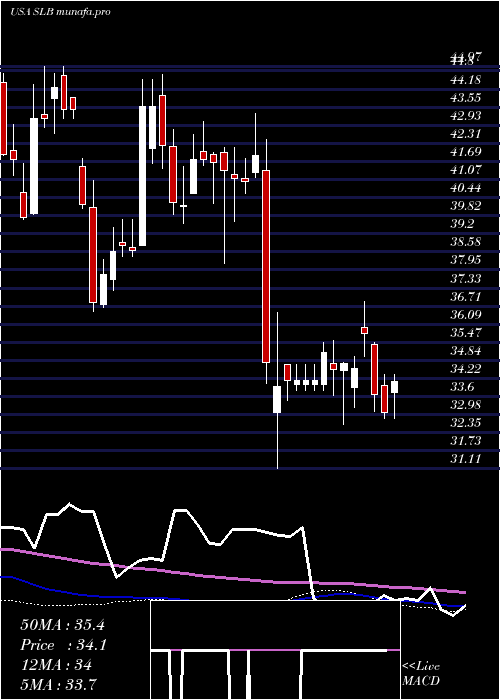Screen dimensions: 500x700
Task: Click the white candle with long wick down to 31.11
Action: 277,400
